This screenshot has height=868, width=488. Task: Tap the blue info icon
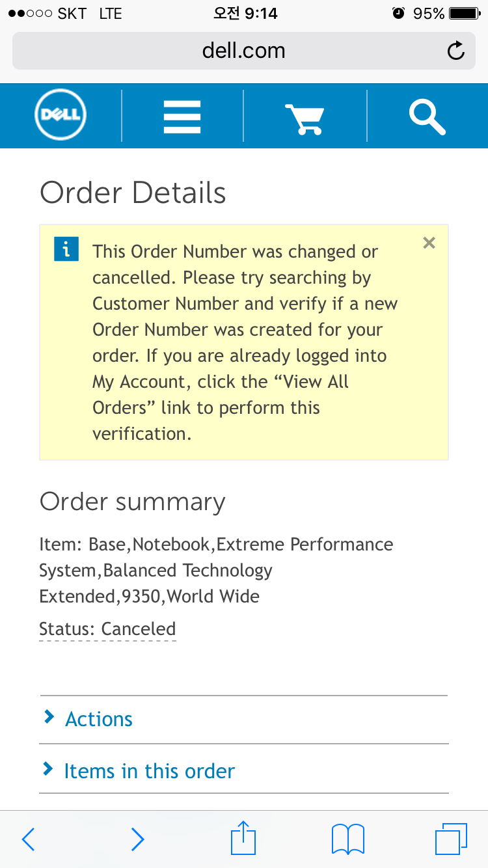(x=66, y=250)
